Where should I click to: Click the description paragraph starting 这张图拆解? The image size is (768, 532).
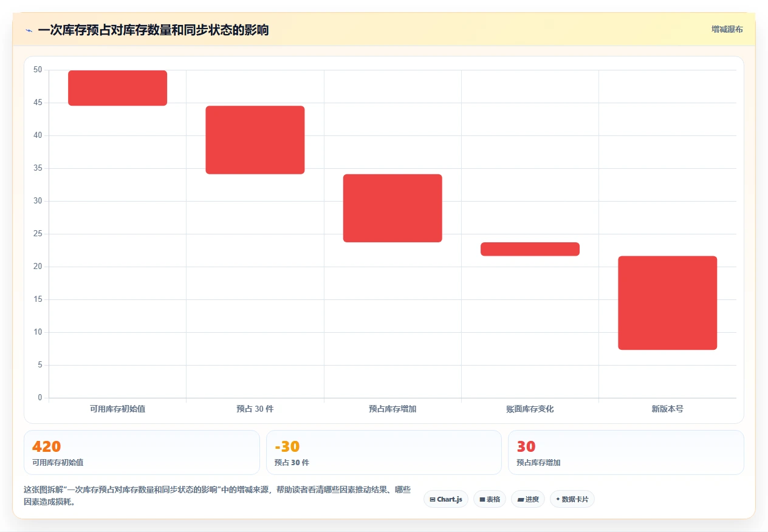click(x=218, y=496)
